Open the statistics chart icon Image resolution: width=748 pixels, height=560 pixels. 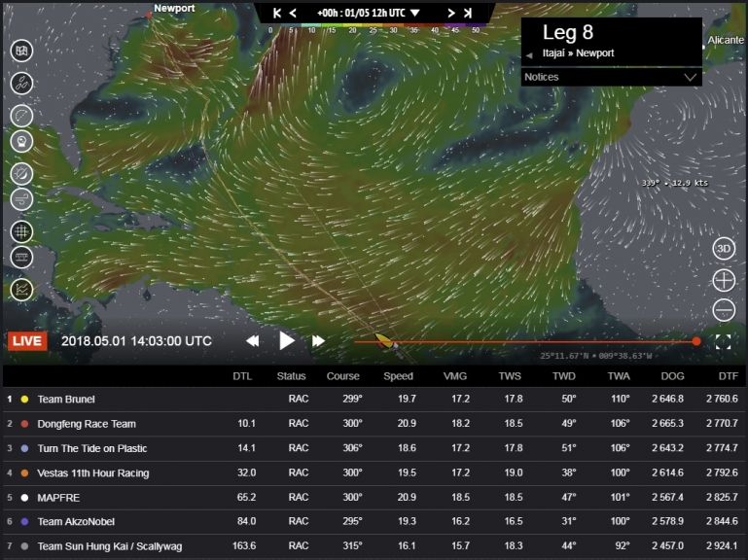tap(21, 290)
